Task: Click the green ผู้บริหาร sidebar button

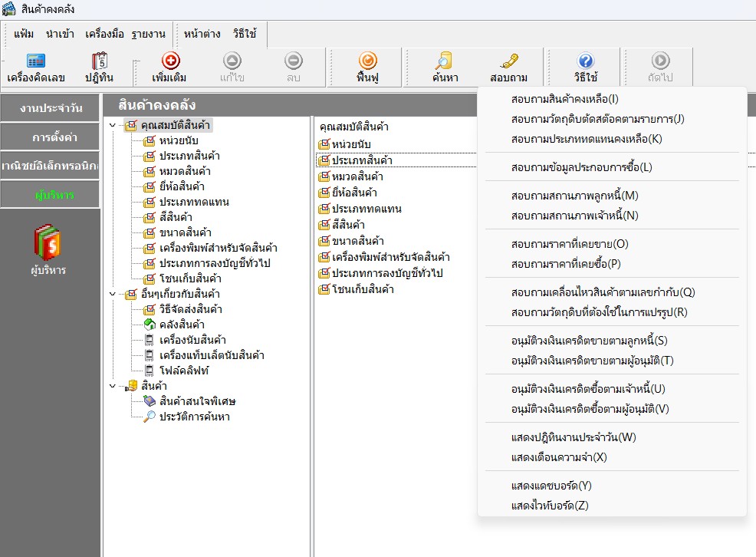Action: pyautogui.click(x=50, y=194)
